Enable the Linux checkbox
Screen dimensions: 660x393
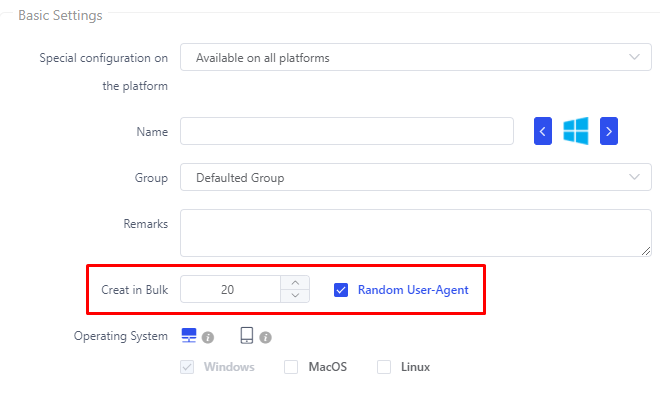384,367
